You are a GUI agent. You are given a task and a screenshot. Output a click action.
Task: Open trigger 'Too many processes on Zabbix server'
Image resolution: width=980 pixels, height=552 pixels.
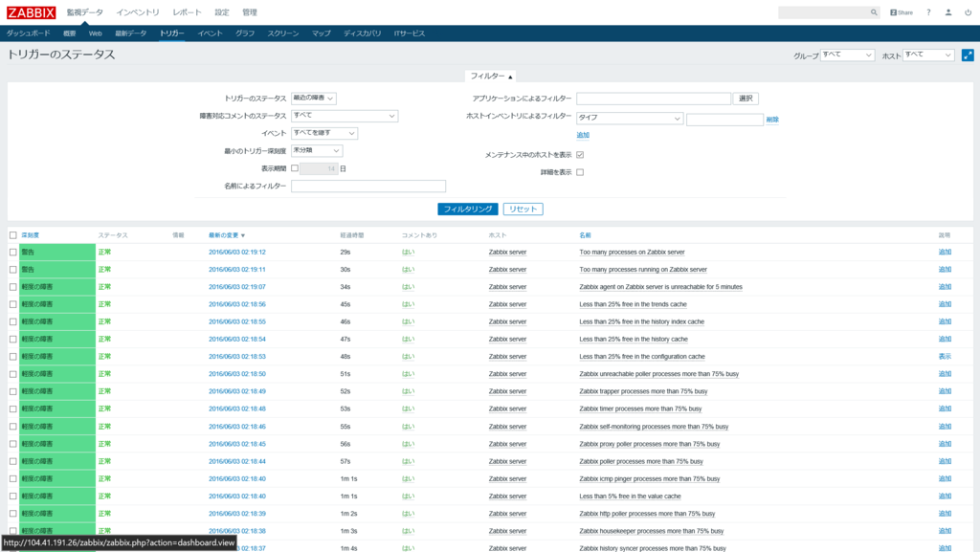pyautogui.click(x=632, y=253)
